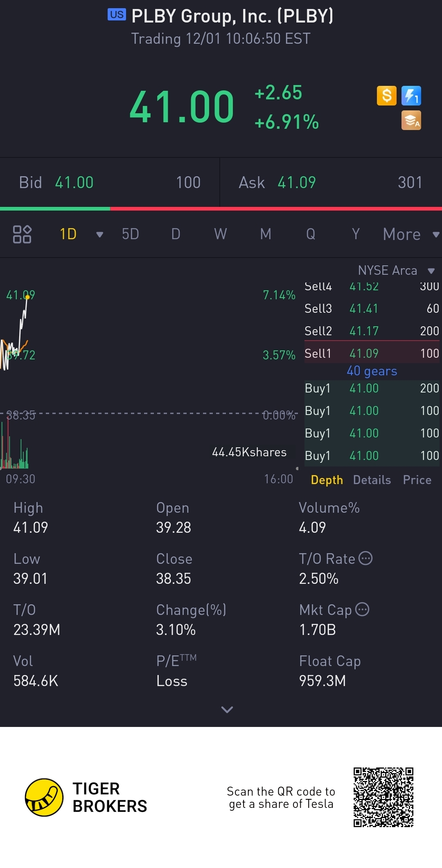Tap the bid-ask ratio bar
442x868 pixels.
coord(221,209)
